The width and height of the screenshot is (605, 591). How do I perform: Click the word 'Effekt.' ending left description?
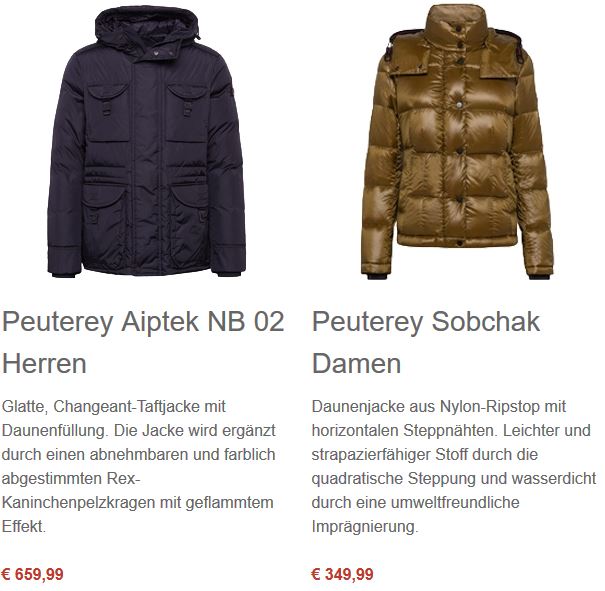click(24, 527)
